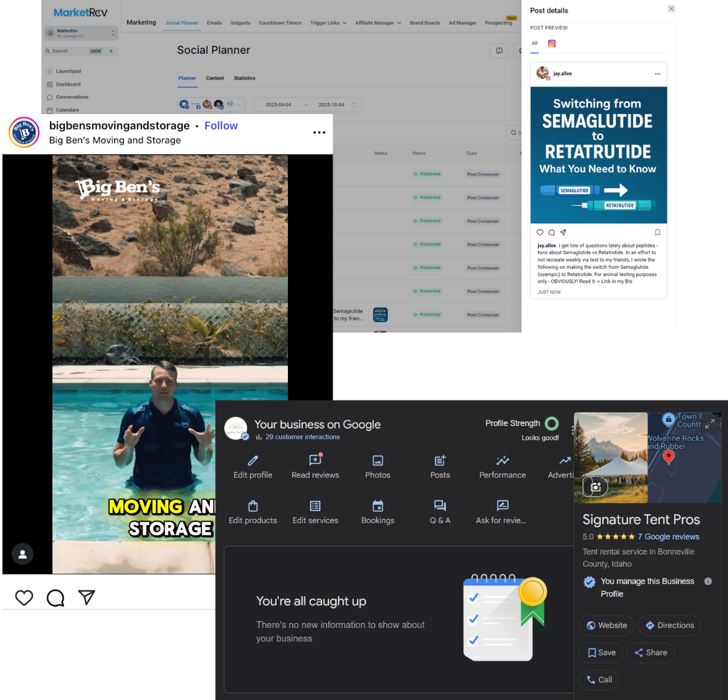Follow bigbensmovingandstorage on Instagram
728x700 pixels.
221,126
